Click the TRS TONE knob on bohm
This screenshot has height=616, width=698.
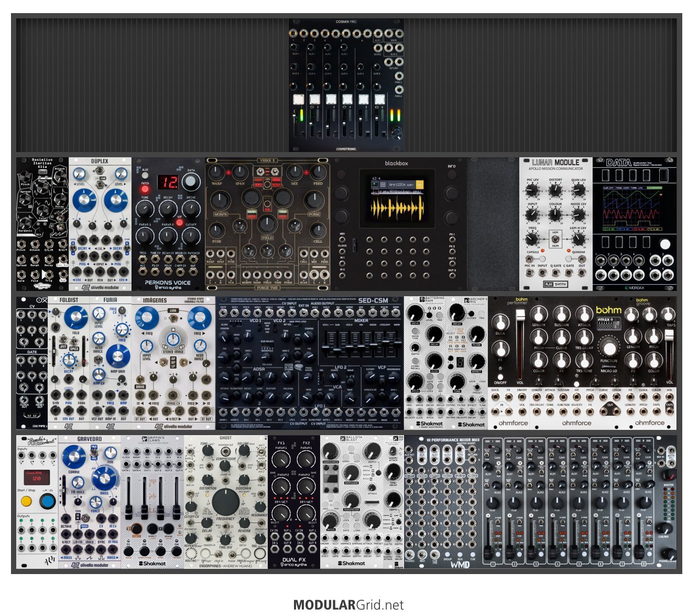(x=584, y=360)
